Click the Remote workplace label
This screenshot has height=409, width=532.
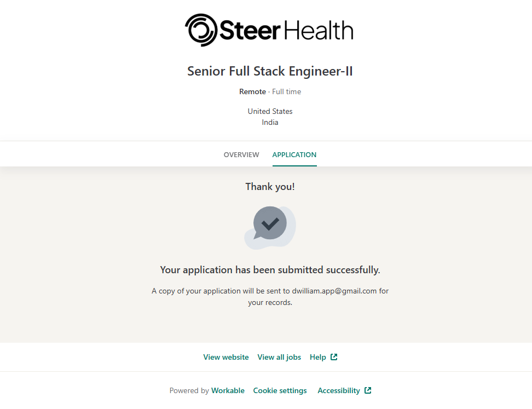[252, 91]
